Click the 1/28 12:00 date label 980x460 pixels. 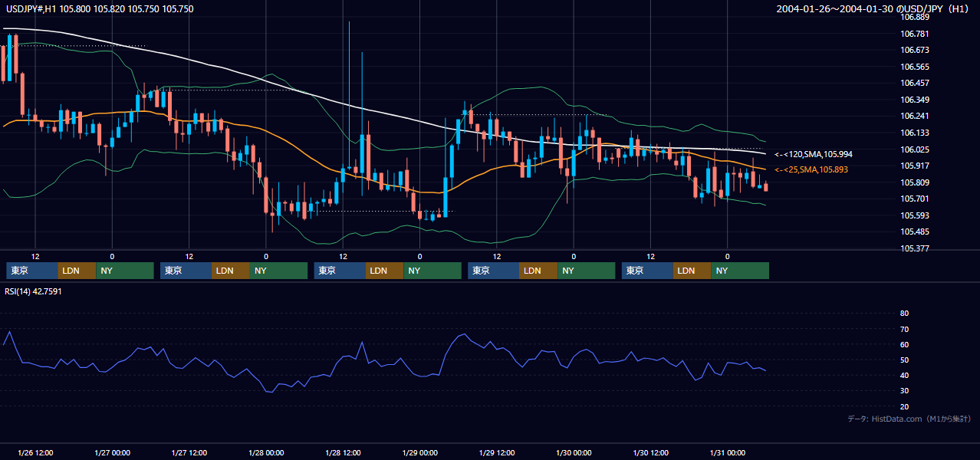pyautogui.click(x=343, y=452)
